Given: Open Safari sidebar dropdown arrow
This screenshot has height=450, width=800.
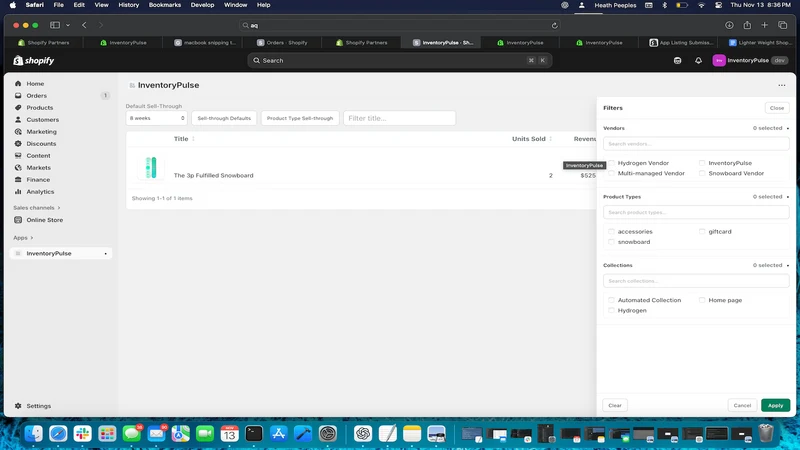Looking at the screenshot, I should click(x=68, y=25).
